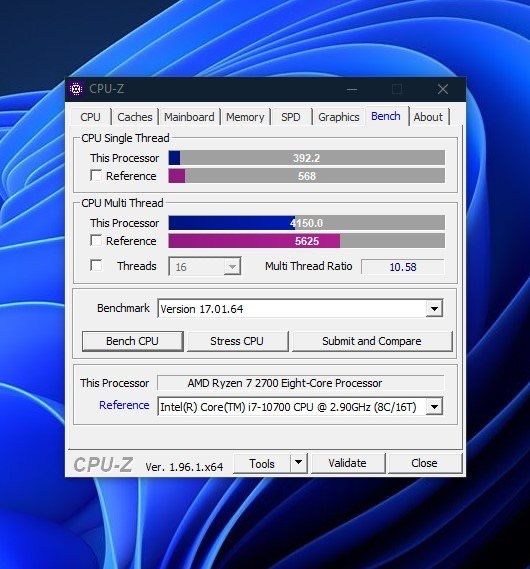Viewport: 530px width, 569px height.
Task: Click Single Thread Reference bar 568
Action: (307, 176)
